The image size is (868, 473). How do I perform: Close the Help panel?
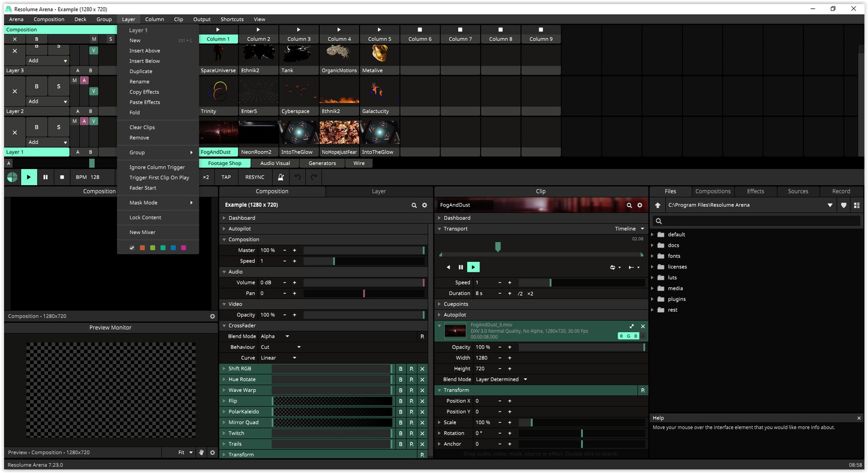coord(859,418)
